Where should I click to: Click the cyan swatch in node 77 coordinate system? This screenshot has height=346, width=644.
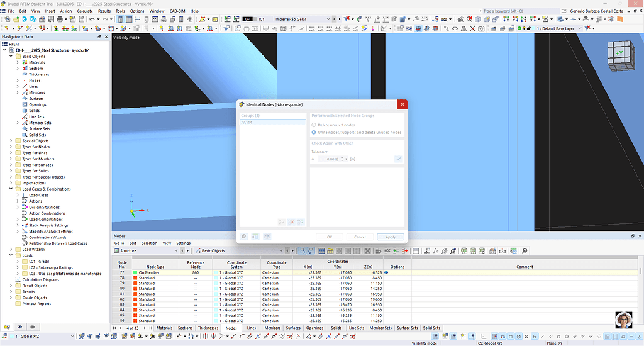[x=216, y=272]
